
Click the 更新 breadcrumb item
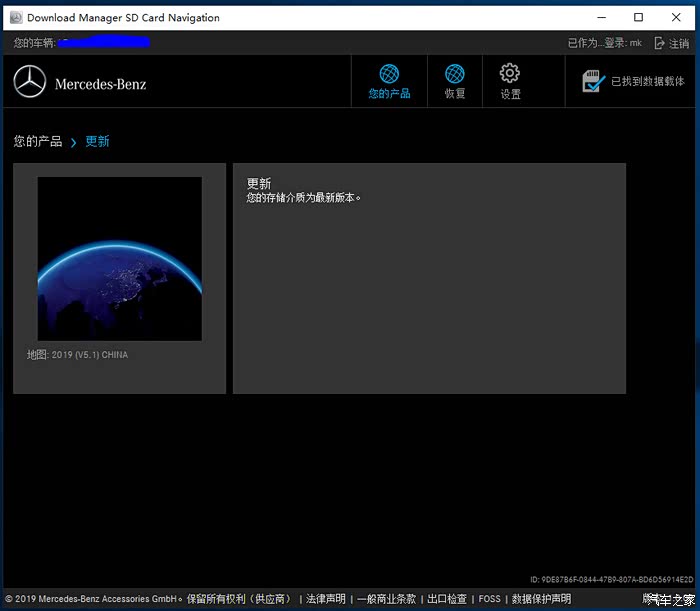pos(97,142)
